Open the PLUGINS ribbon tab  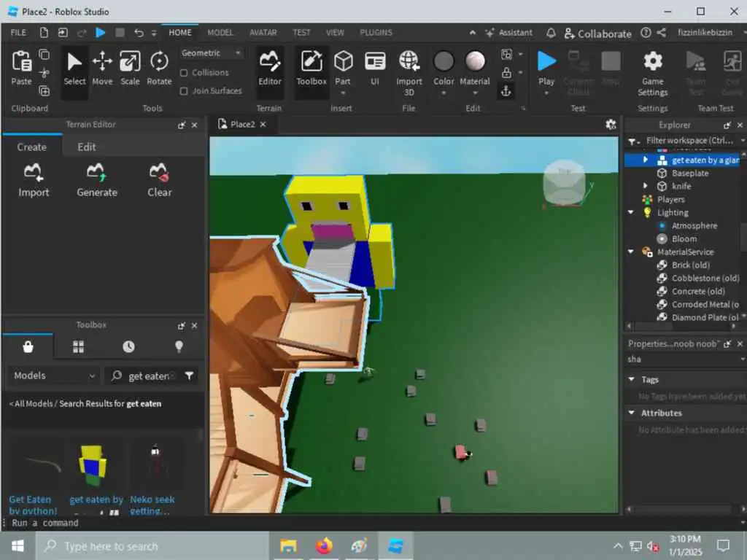[376, 32]
